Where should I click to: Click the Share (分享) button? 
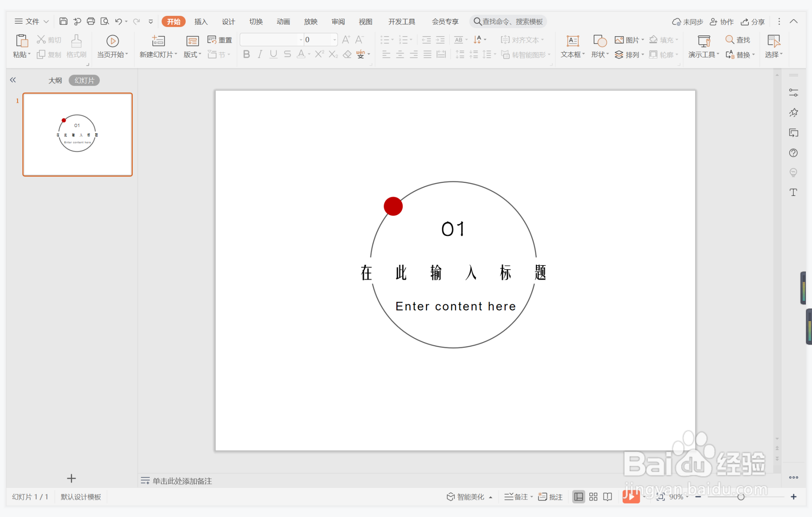coord(753,22)
